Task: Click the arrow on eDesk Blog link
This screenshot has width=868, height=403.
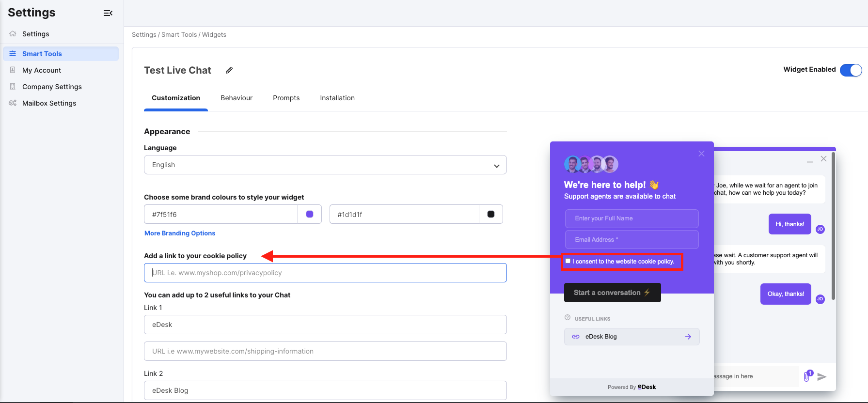Action: point(688,337)
